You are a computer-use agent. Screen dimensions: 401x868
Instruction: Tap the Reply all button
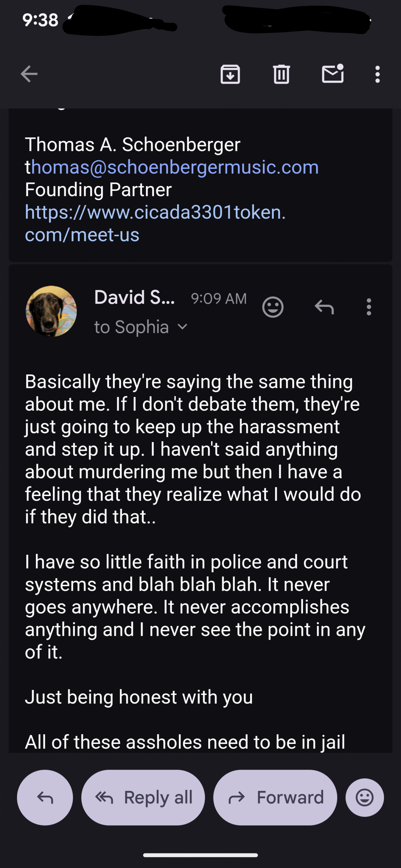point(143,797)
